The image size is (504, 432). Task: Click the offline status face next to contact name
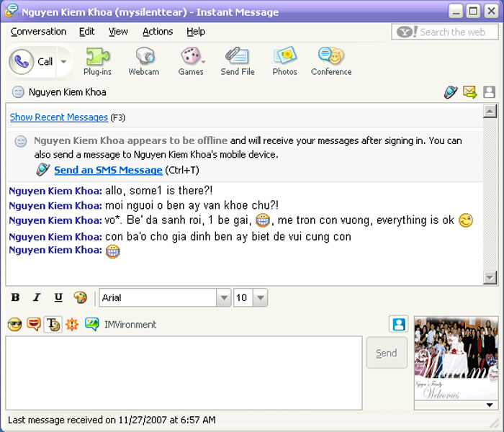pos(18,92)
